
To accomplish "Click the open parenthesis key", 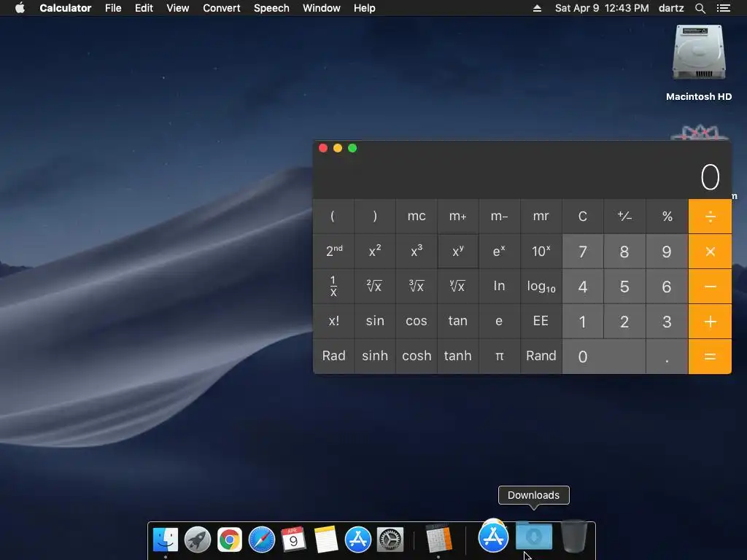I will pos(333,216).
